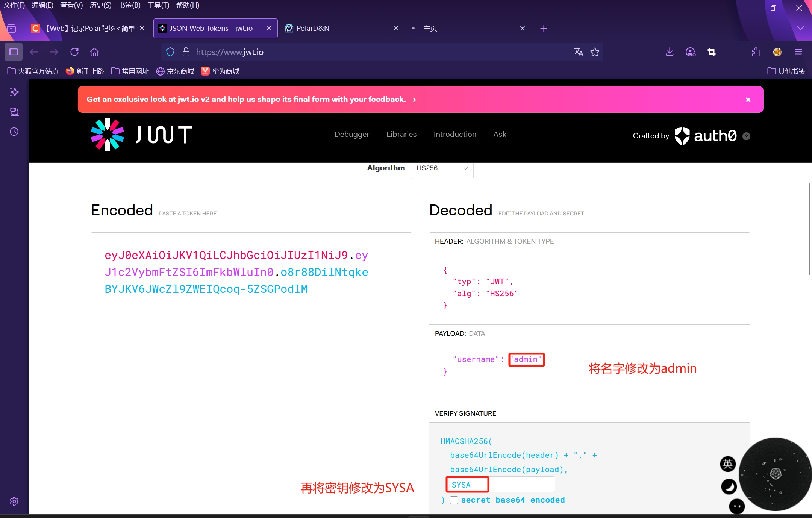Enable secret base64 encoded checkbox
812x518 pixels.
click(454, 500)
